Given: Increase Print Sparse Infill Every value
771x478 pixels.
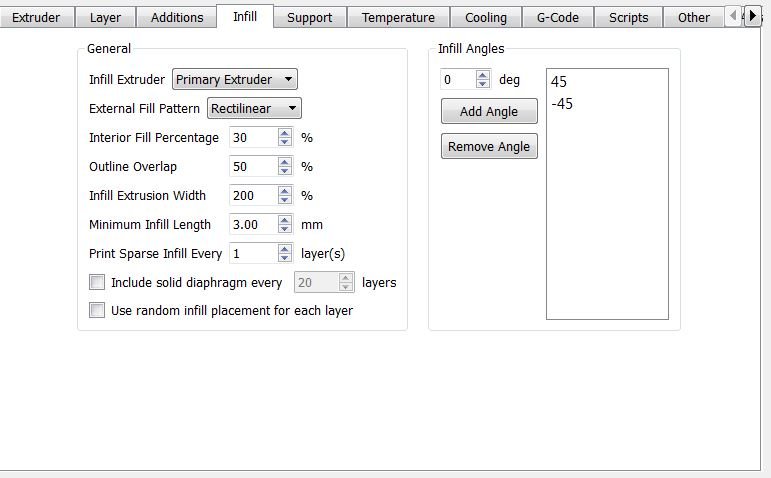Looking at the screenshot, I should tap(284, 249).
